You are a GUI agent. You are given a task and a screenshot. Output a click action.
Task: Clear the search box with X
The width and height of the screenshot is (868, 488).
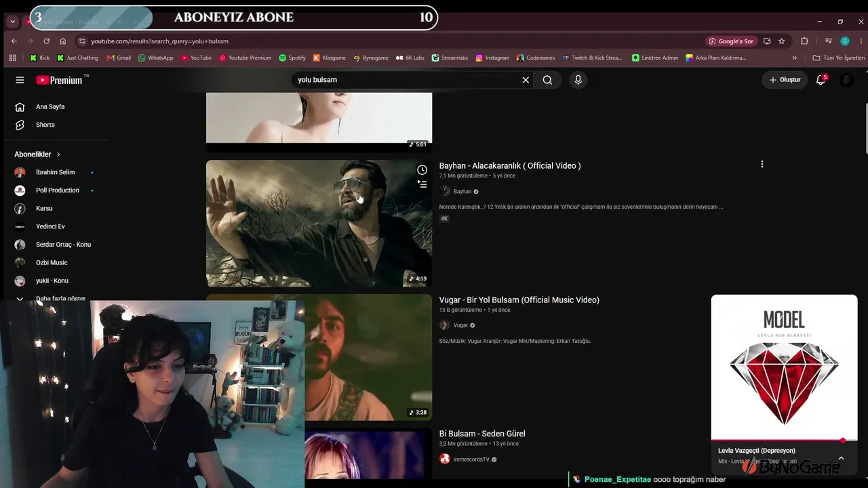point(526,80)
